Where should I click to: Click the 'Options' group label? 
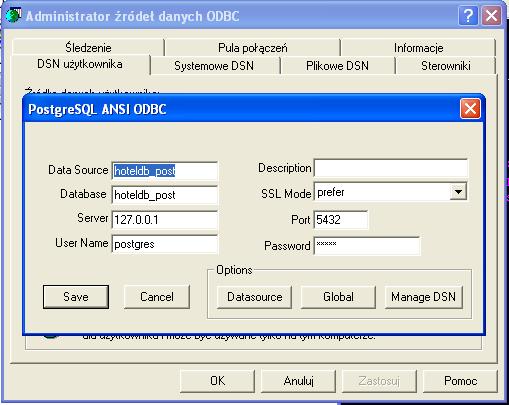(234, 270)
